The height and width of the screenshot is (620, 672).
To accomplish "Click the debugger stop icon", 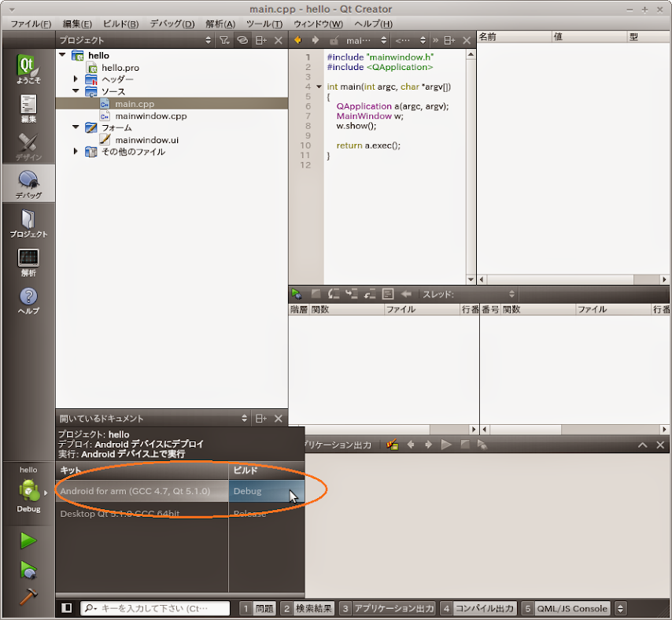I will click(x=316, y=293).
